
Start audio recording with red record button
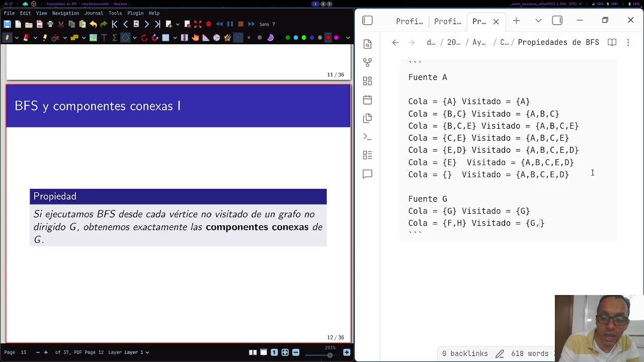click(209, 24)
